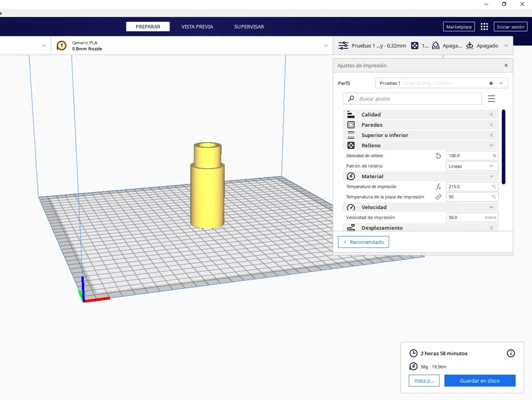Open the Patrón de relleno Líneas dropdown
Viewport: 532px width, 400px height.
pos(472,166)
